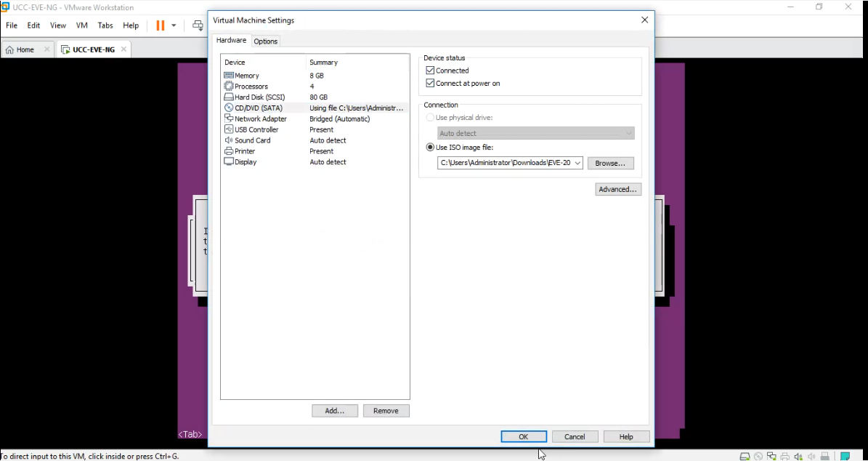Click the Summary column header

(357, 62)
